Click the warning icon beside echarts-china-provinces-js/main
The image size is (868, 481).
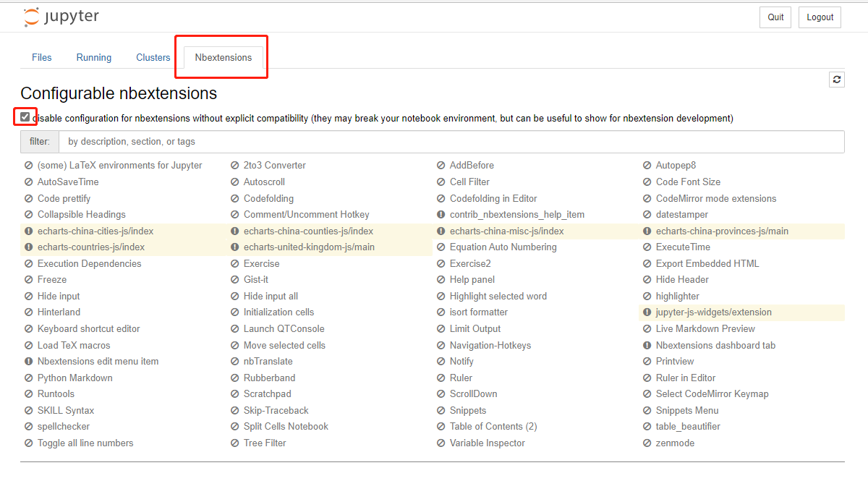[x=647, y=231]
